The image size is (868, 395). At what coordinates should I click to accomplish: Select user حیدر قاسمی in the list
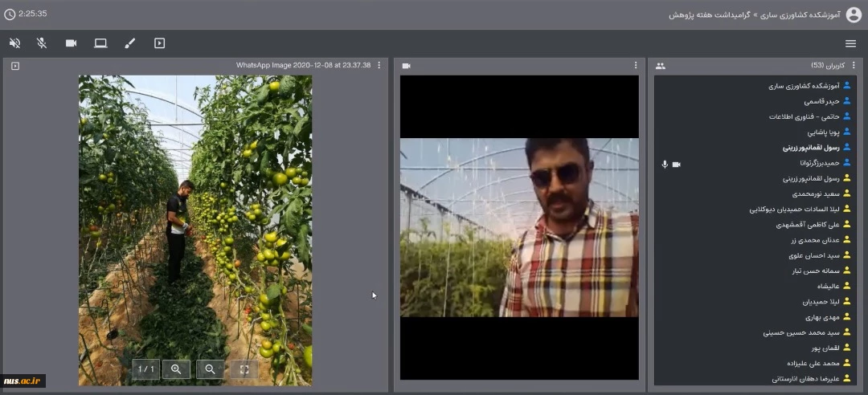[821, 101]
